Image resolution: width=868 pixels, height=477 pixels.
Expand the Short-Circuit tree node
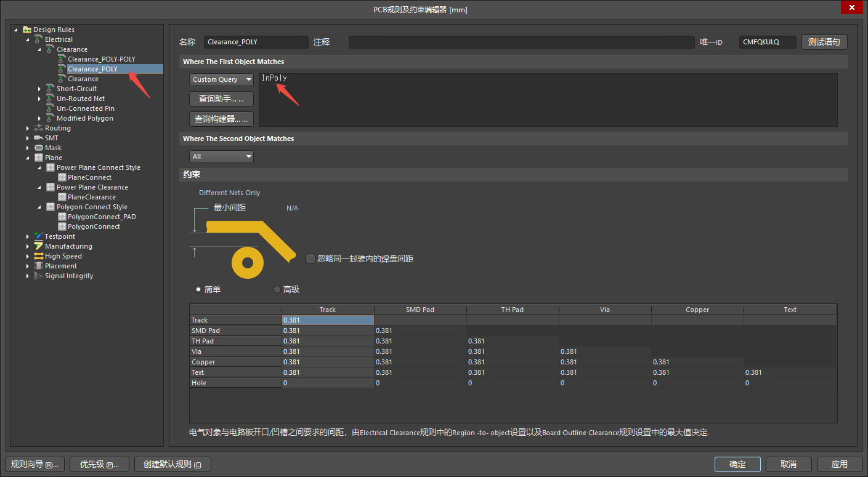[x=39, y=89]
